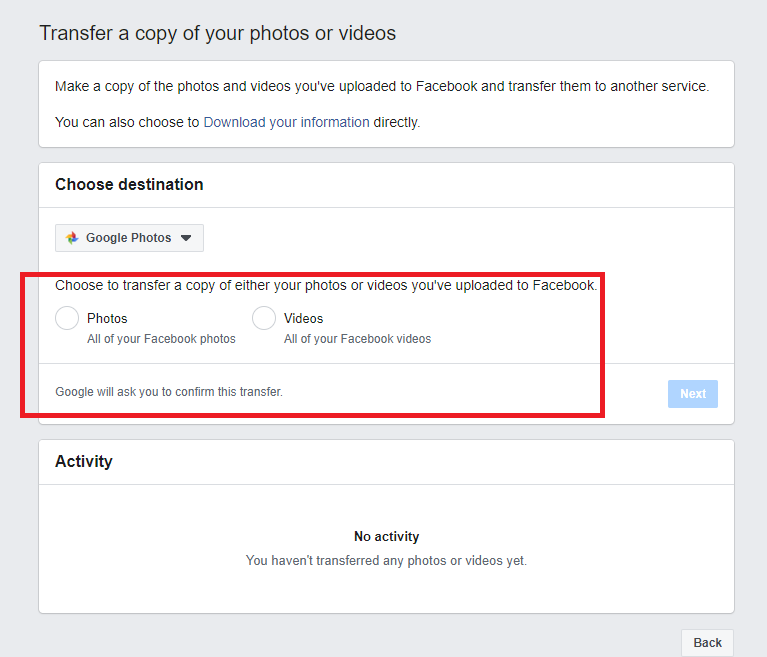Click the Videos option label
The width and height of the screenshot is (767, 657).
pos(303,318)
